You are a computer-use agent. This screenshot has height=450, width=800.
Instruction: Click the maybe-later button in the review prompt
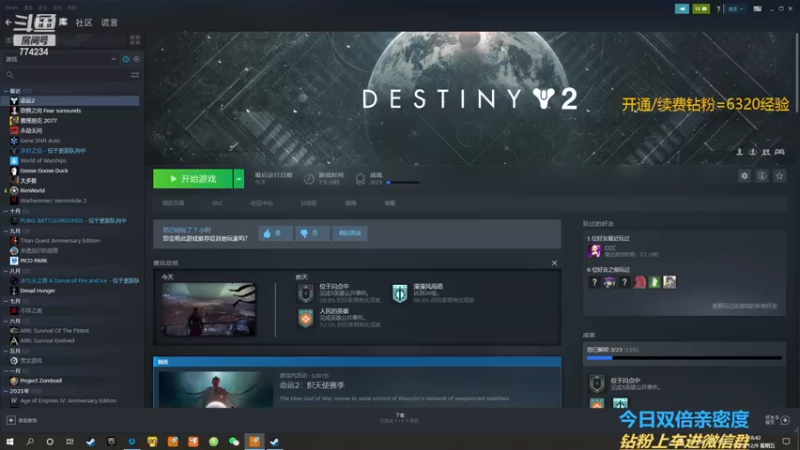pos(349,233)
